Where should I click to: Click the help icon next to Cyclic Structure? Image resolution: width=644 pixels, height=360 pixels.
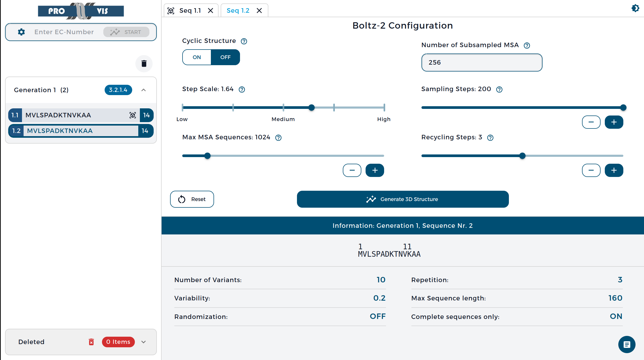tap(244, 41)
